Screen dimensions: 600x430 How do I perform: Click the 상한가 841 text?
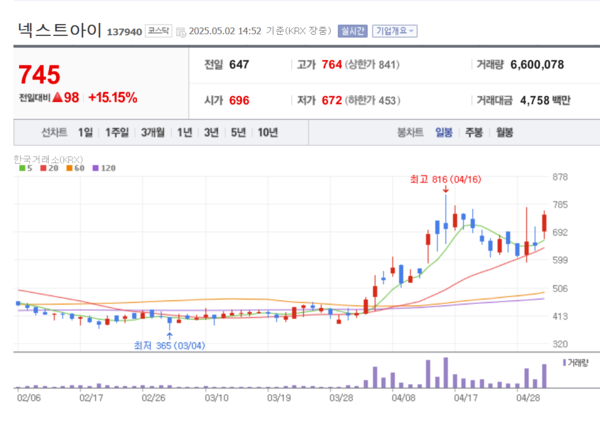click(372, 65)
